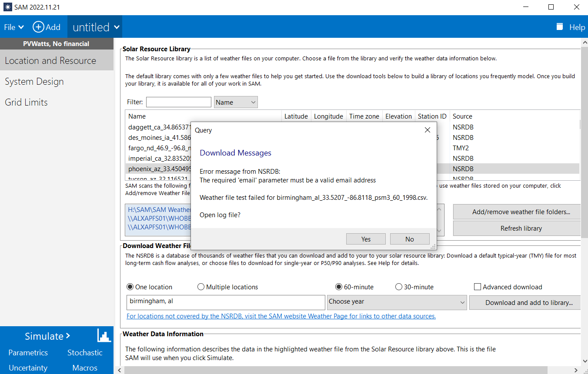This screenshot has height=374, width=588.
Task: Enable the Advanced download checkbox
Action: coord(477,287)
